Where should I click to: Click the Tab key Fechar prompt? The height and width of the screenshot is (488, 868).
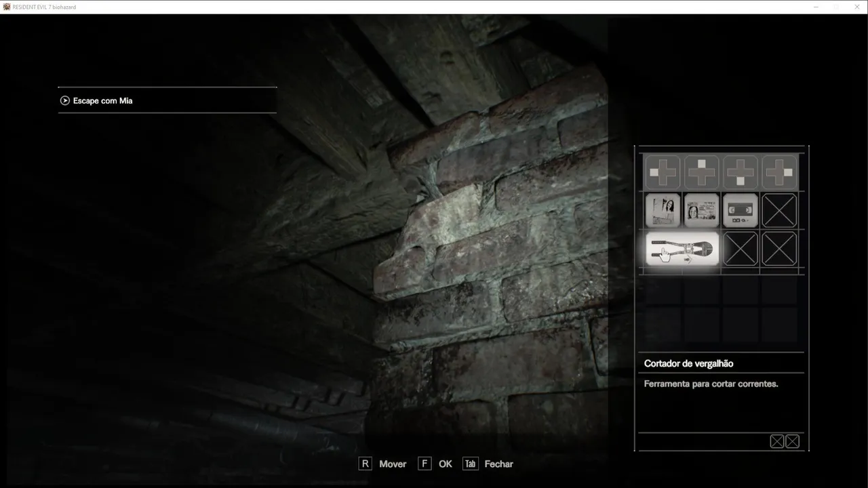488,464
